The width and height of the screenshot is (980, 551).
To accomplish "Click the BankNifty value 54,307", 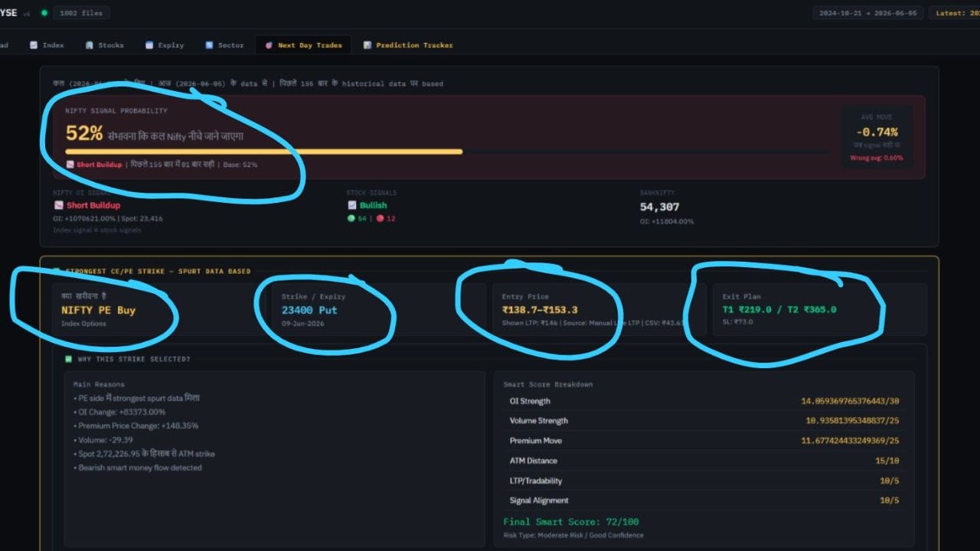I will click(x=660, y=207).
